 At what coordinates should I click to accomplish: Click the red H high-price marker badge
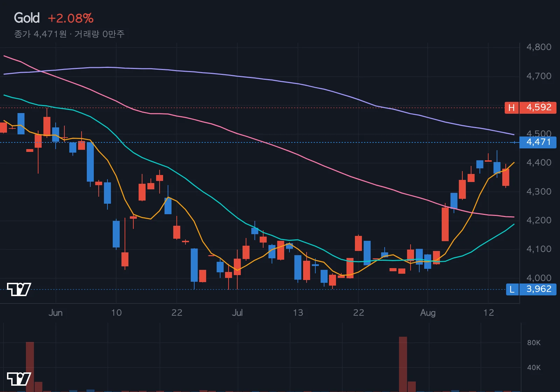[x=511, y=108]
